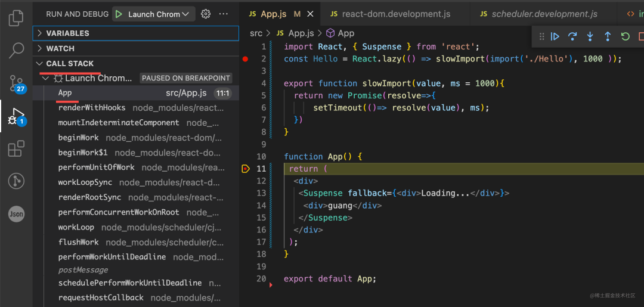Viewport: 644px width, 307px height.
Task: Select schedulePerformWorkUntilDeadline stack frame
Action: (136, 283)
